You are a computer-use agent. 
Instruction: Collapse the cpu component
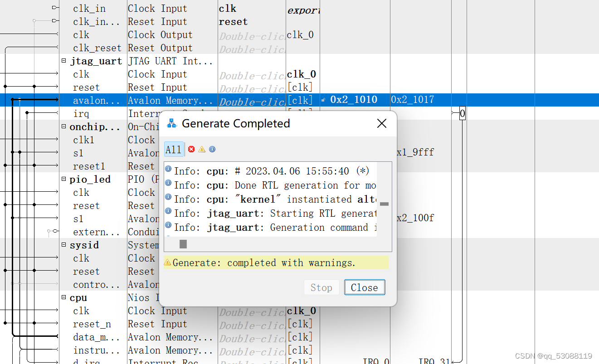point(64,298)
